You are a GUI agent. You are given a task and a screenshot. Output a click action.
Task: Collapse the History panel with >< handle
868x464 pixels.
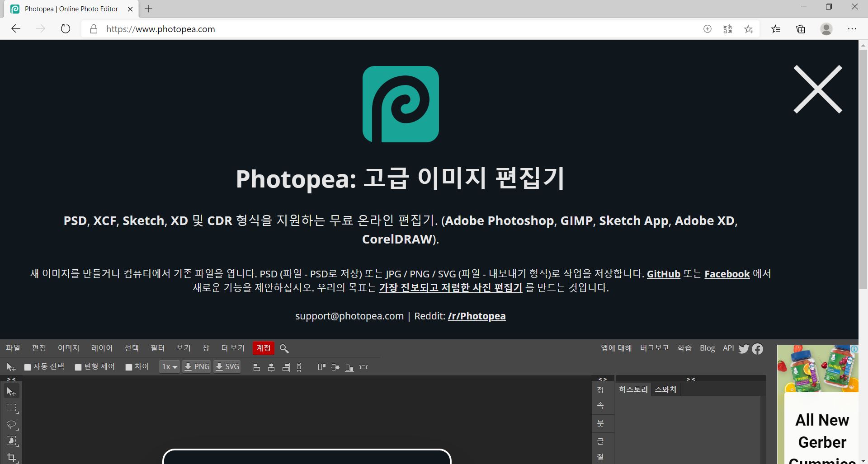(691, 379)
